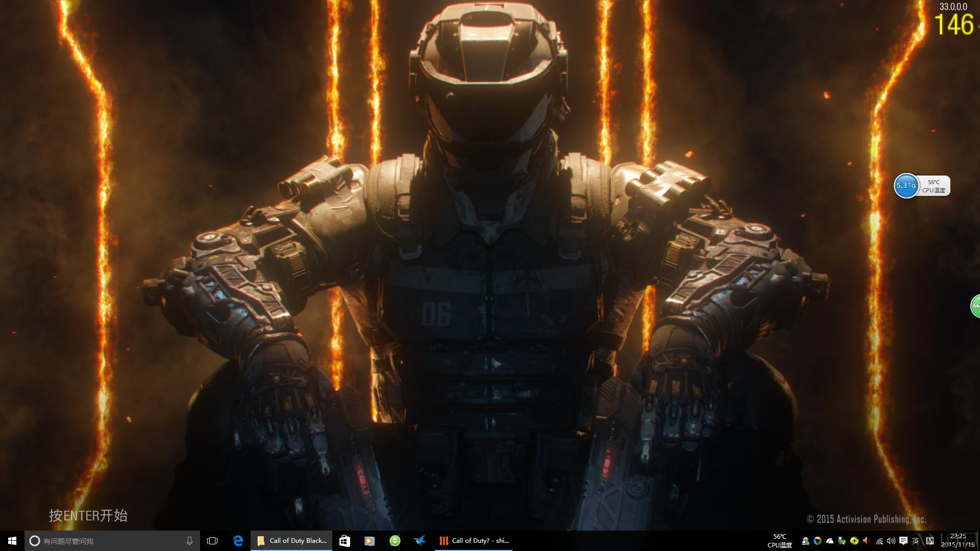Click the green floating ball at screen edge
Image resolution: width=980 pixels, height=551 pixels.
click(x=975, y=306)
